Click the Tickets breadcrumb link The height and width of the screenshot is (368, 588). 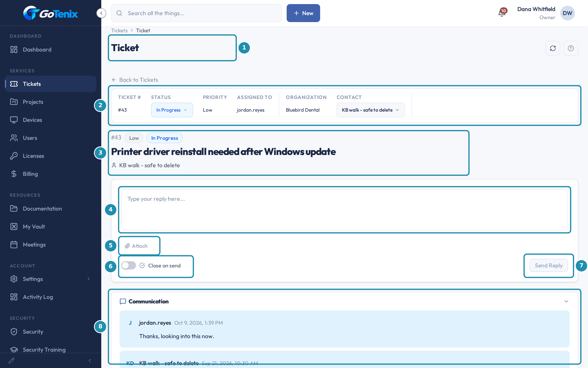tap(119, 30)
